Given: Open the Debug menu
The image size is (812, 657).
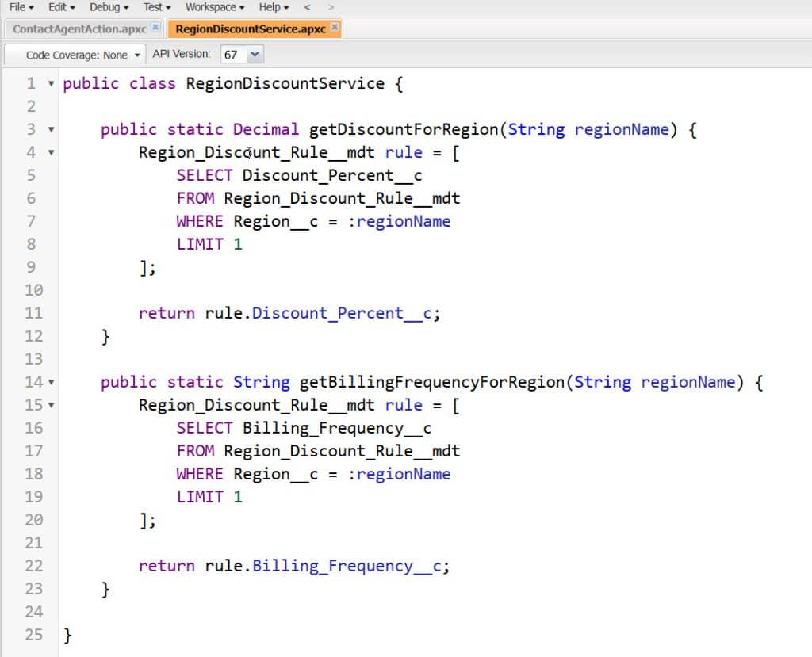Looking at the screenshot, I should tap(109, 7).
